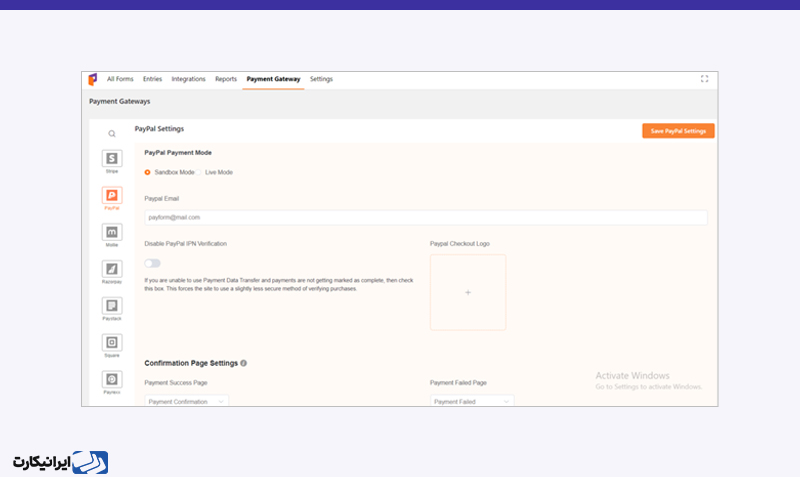Click the Iranicart logo

click(x=60, y=462)
